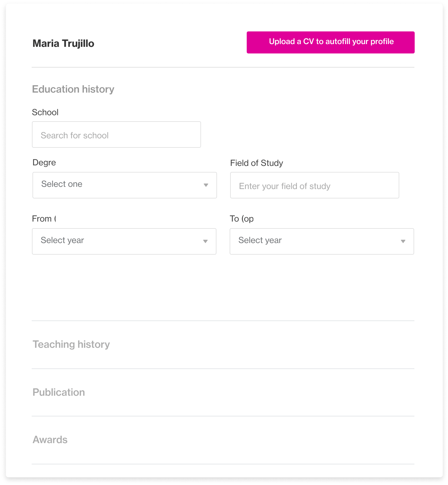Click the From year label

(x=44, y=219)
